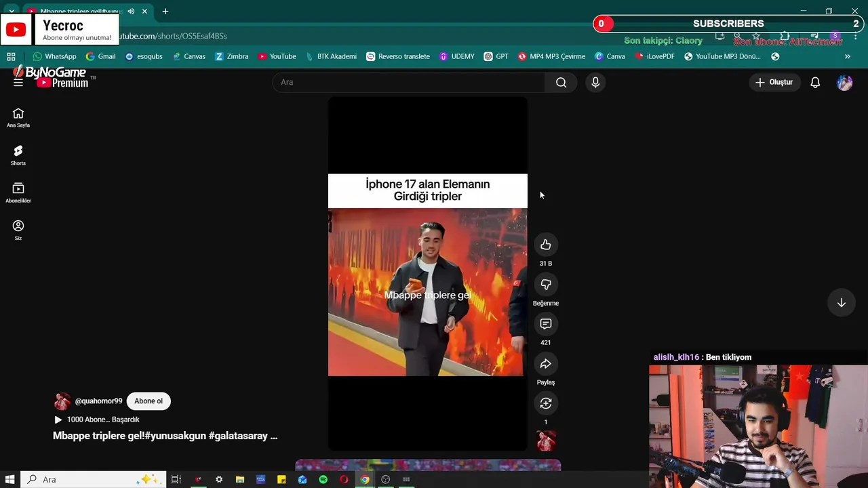Viewport: 868px width, 488px height.
Task: Click the YouTube Premium logo
Action: [62, 82]
